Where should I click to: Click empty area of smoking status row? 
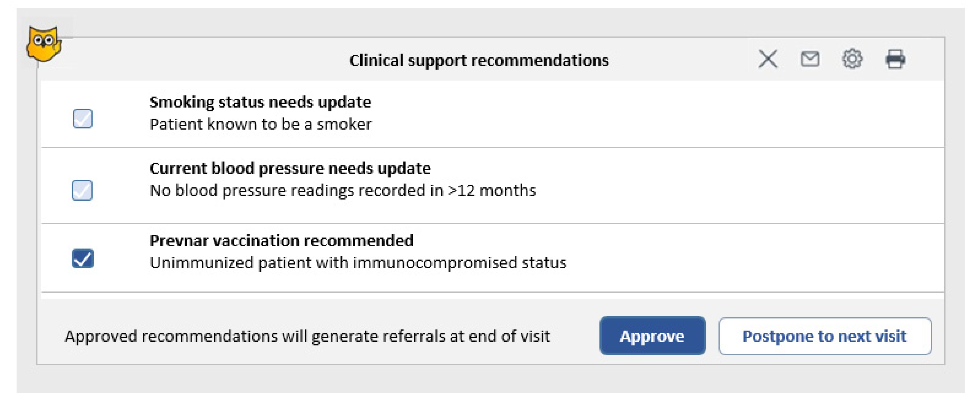pyautogui.click(x=647, y=114)
